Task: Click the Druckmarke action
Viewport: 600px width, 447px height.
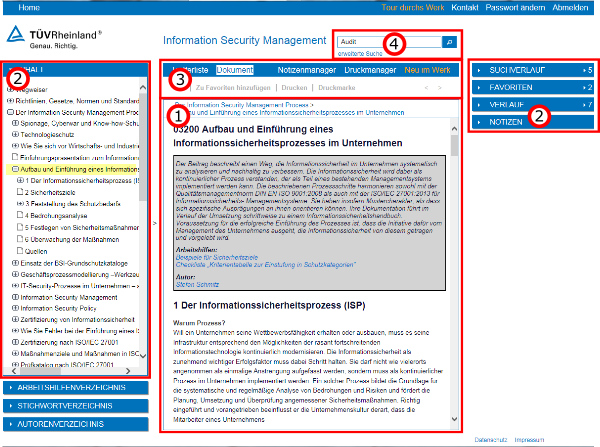Action: click(x=337, y=88)
